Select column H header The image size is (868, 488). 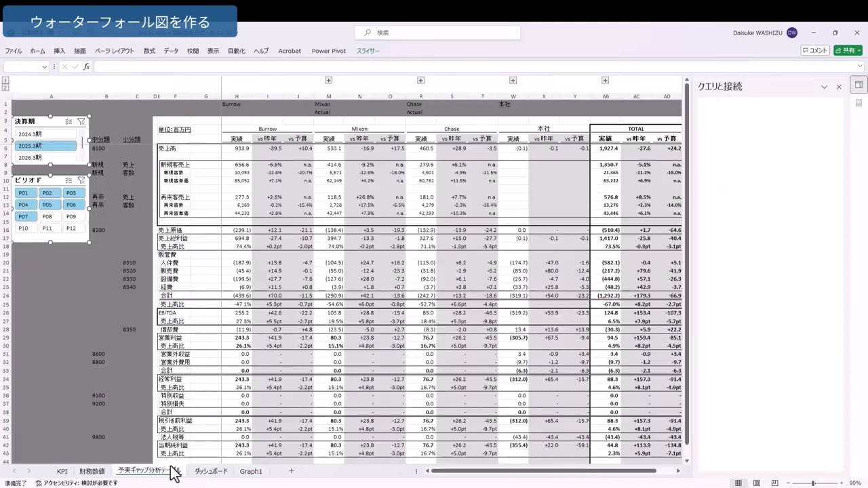coord(237,96)
